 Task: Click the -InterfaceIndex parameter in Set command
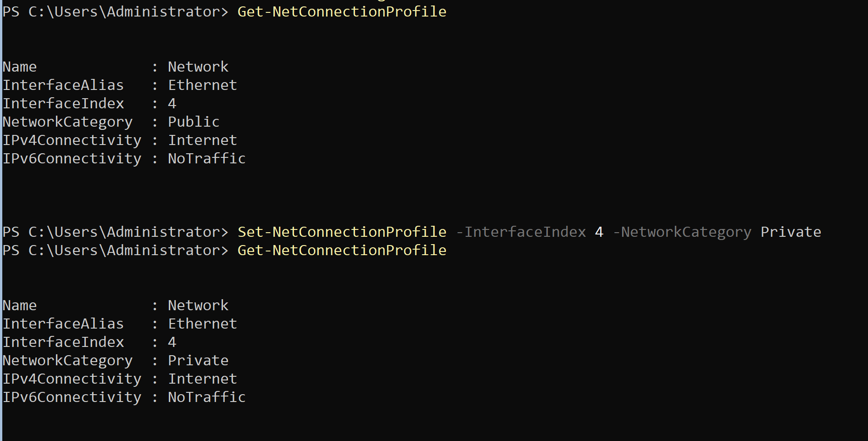(x=521, y=232)
